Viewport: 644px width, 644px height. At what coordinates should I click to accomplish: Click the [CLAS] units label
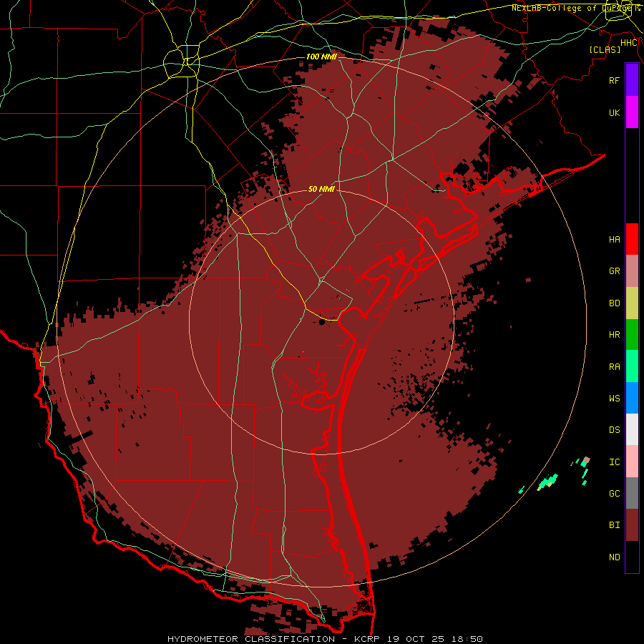[605, 49]
